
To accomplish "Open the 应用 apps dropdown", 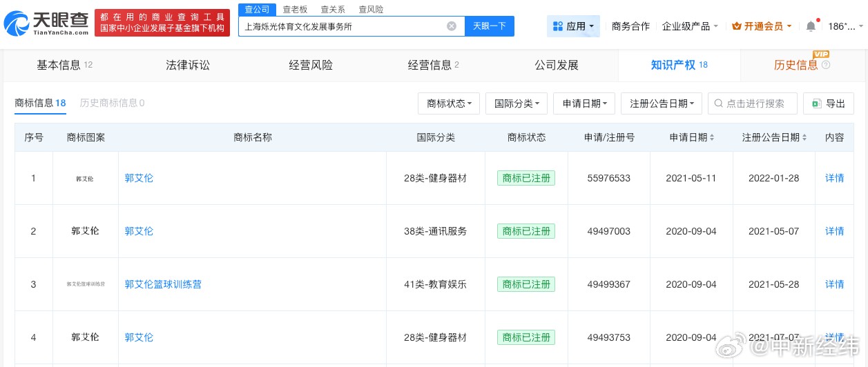I will [573, 26].
